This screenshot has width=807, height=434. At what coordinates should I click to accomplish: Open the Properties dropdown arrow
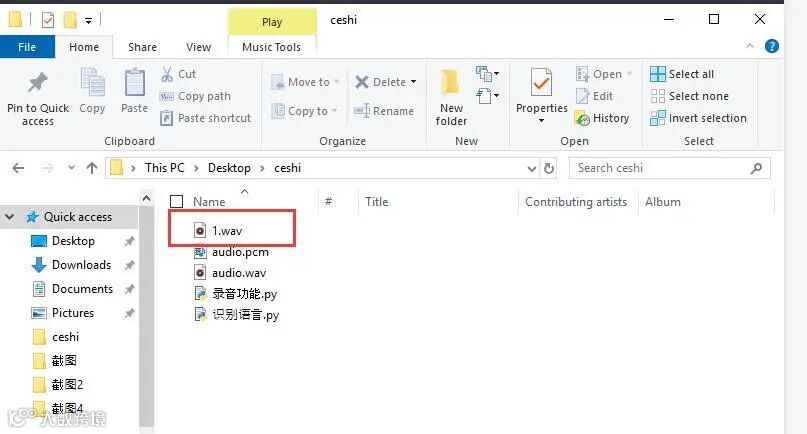pyautogui.click(x=541, y=120)
